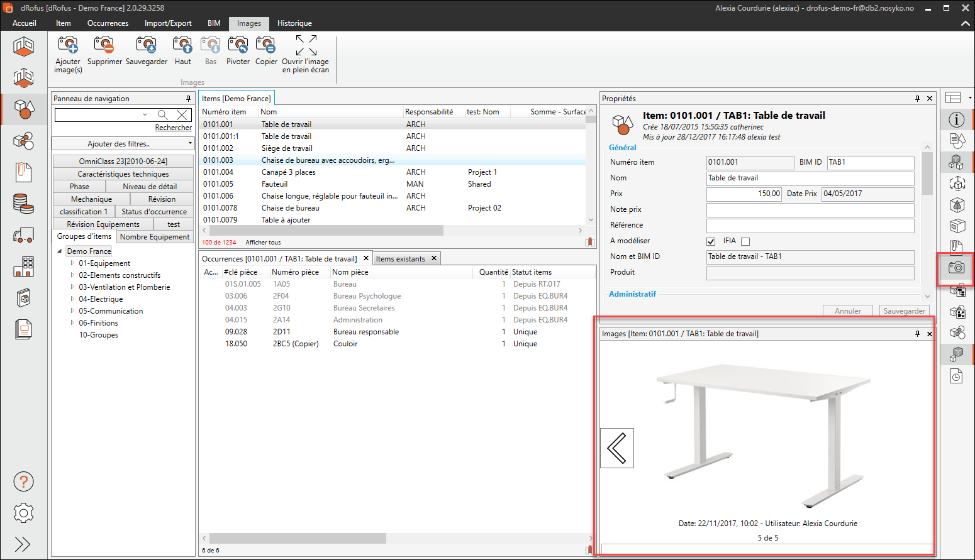Viewport: 975px width, 560px height.
Task: Click the Pivoter image icon
Action: (238, 46)
